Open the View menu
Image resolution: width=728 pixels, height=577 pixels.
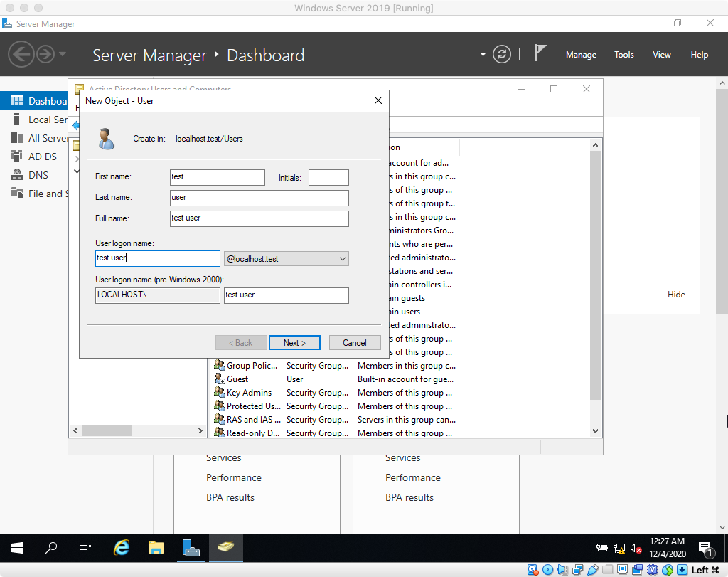661,54
